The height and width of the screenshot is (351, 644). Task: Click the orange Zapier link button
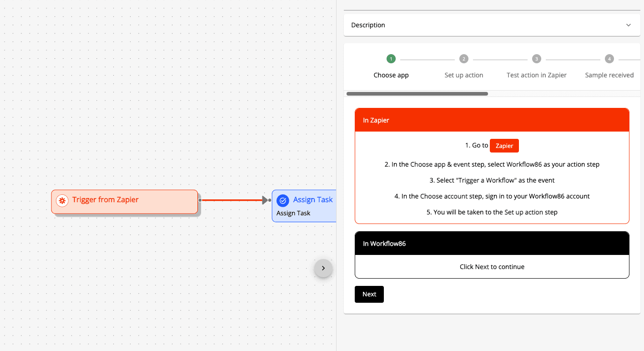click(504, 146)
